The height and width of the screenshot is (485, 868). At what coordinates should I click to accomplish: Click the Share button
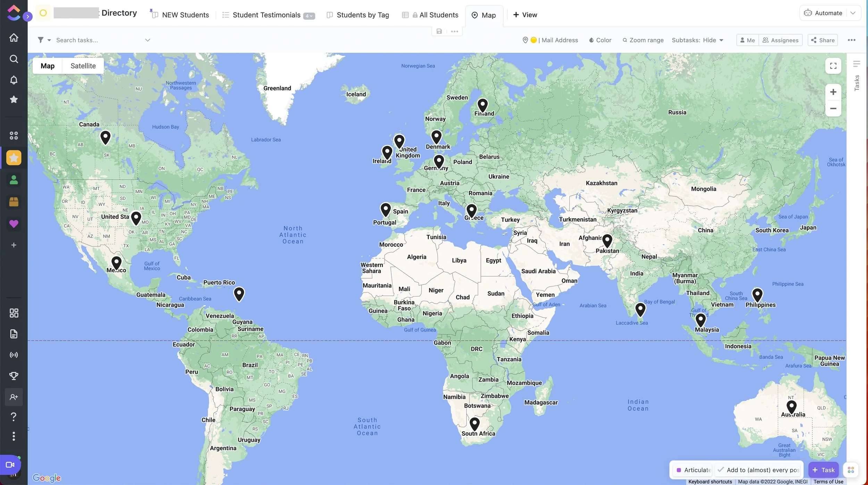pyautogui.click(x=823, y=40)
